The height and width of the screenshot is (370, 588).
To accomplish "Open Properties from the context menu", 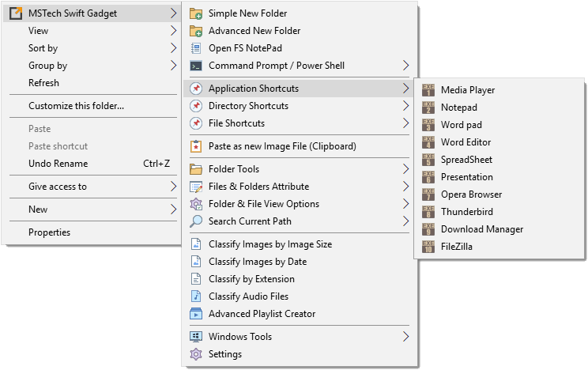I will tap(49, 232).
